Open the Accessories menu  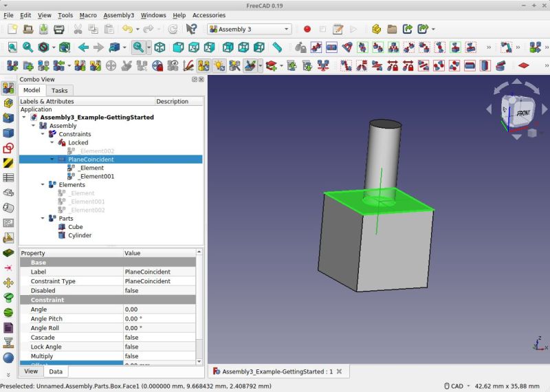pos(209,15)
